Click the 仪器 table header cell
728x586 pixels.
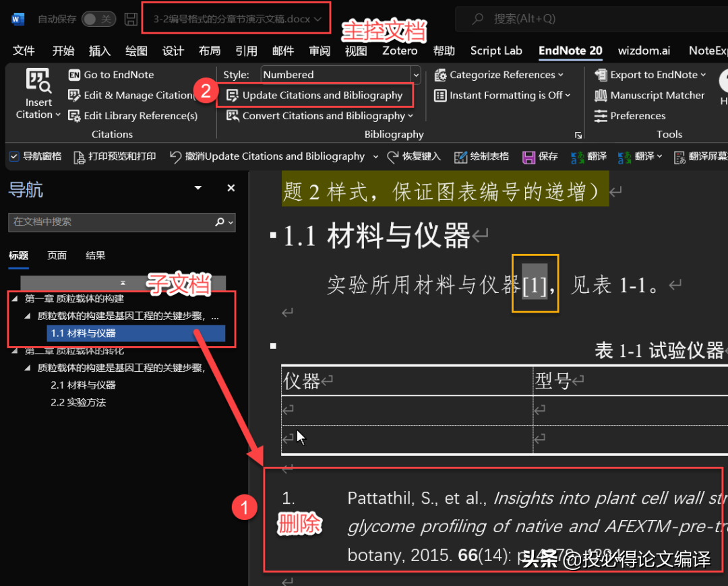[406, 381]
